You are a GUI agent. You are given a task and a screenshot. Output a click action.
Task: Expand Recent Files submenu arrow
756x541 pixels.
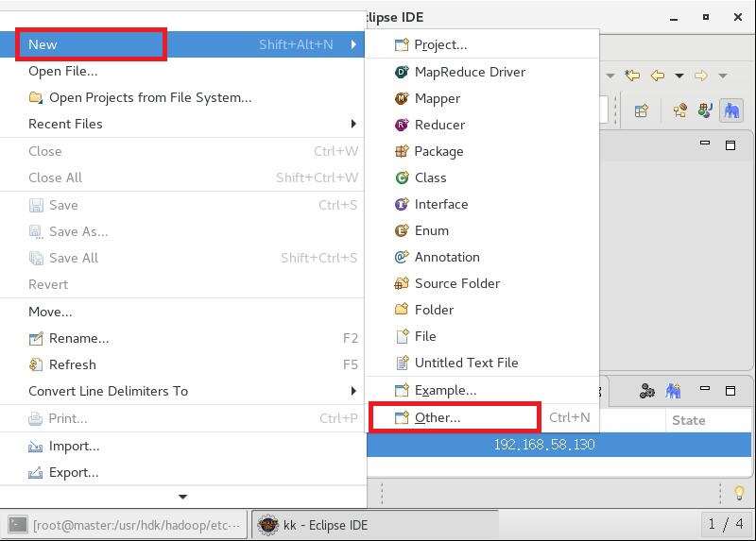coord(353,124)
